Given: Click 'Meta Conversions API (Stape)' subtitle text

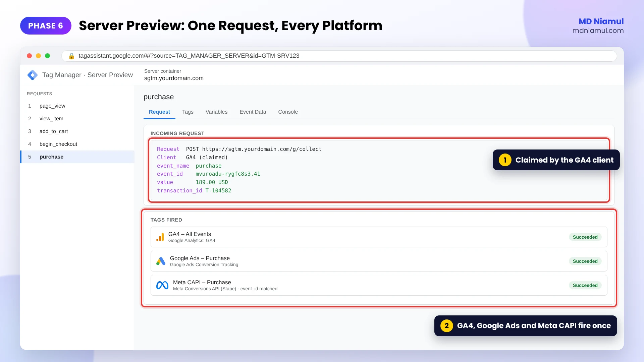Looking at the screenshot, I should (x=205, y=289).
